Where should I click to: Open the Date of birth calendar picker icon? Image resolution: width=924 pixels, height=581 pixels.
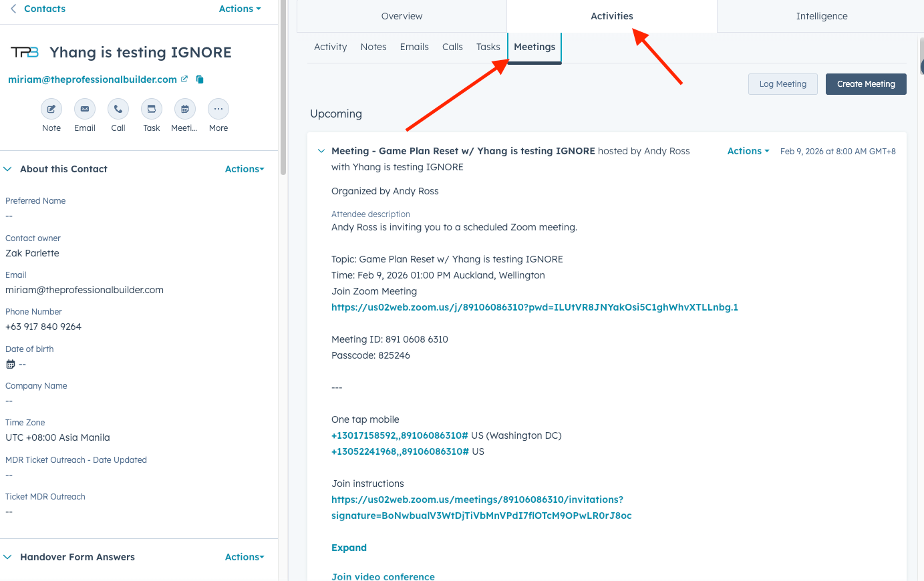(x=10, y=365)
